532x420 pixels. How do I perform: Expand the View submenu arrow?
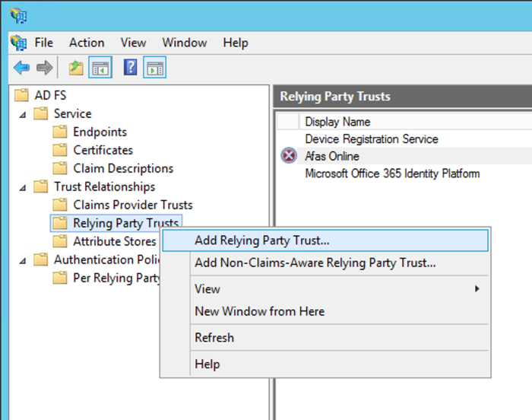pos(477,289)
